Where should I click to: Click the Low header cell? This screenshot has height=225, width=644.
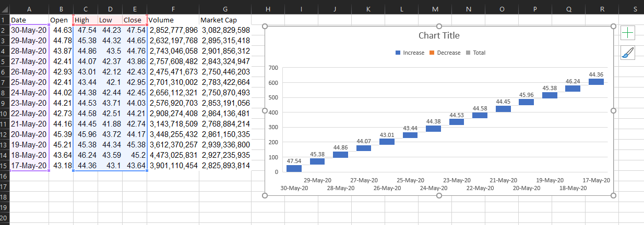pos(110,20)
